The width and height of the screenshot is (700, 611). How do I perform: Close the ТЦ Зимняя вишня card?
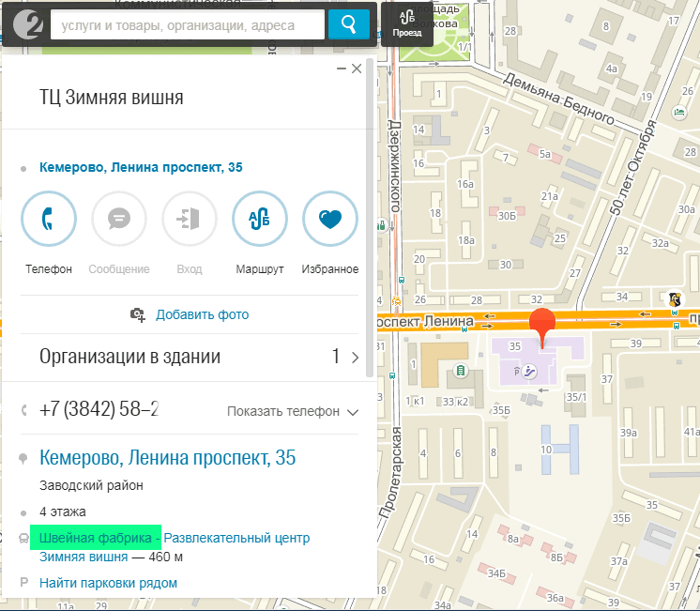[357, 69]
